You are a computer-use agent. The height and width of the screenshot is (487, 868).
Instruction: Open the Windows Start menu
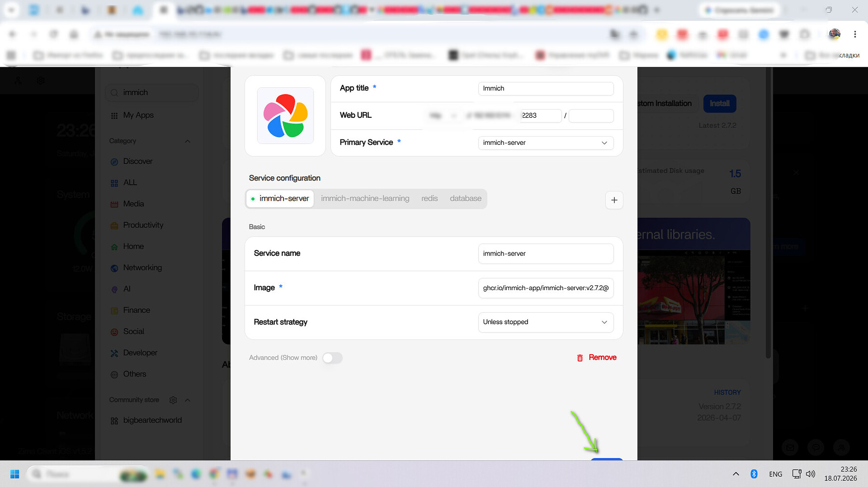[x=14, y=474]
